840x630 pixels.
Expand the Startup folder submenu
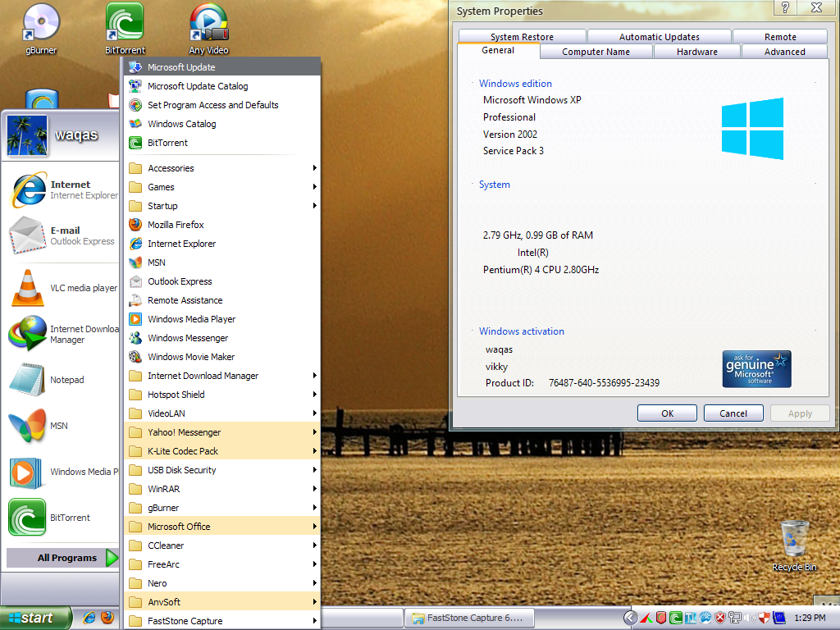click(222, 206)
